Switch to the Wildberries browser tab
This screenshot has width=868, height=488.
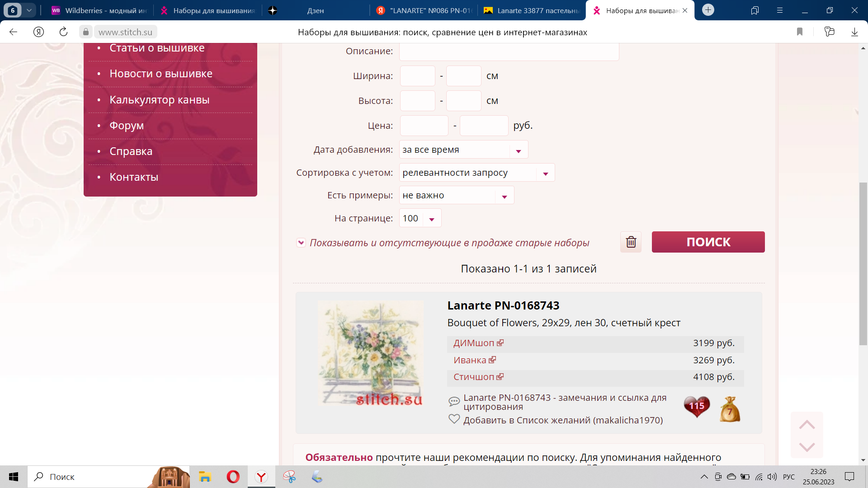[x=99, y=10]
